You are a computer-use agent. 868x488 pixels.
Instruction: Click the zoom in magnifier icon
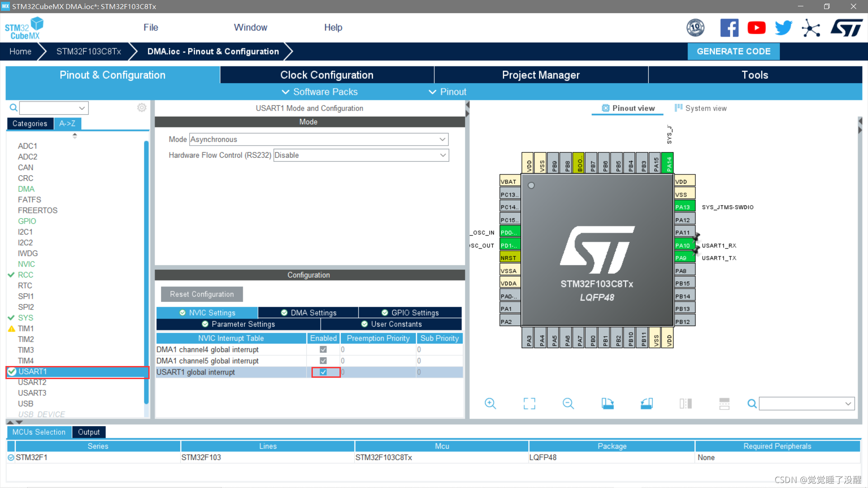coord(490,404)
